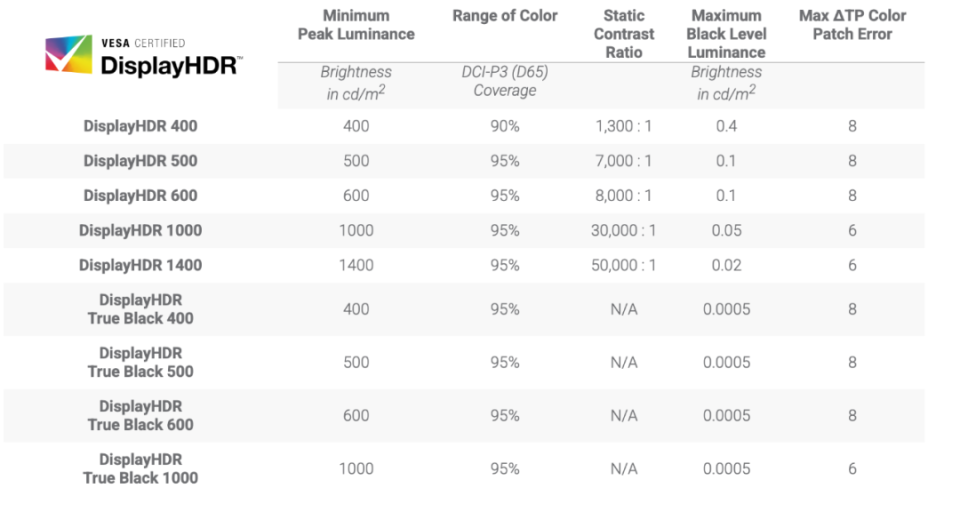Select the DisplayHDR 400 row label
The image size is (960, 512).
click(x=140, y=126)
